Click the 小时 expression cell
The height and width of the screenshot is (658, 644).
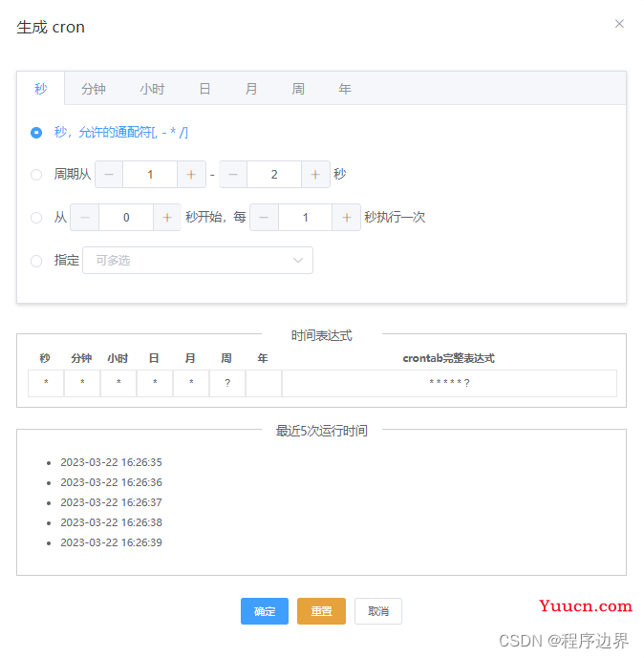click(x=118, y=383)
